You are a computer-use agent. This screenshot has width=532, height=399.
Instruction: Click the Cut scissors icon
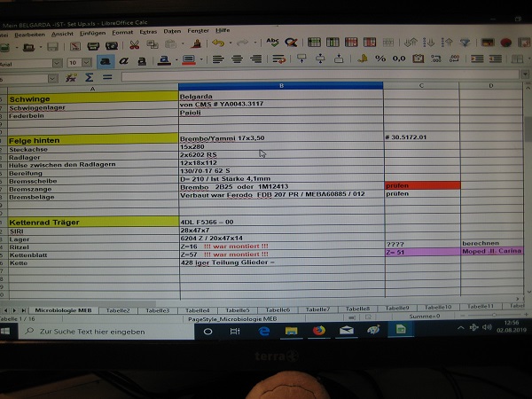[135, 45]
